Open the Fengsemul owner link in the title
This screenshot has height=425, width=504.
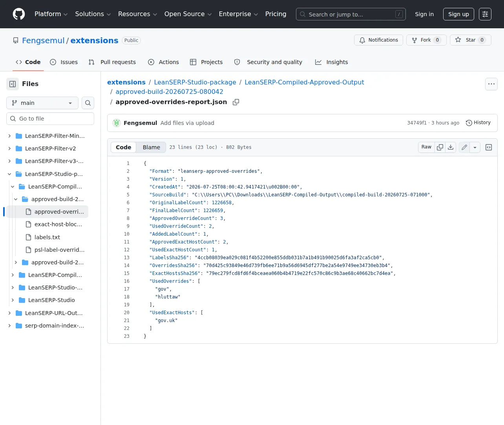(43, 40)
